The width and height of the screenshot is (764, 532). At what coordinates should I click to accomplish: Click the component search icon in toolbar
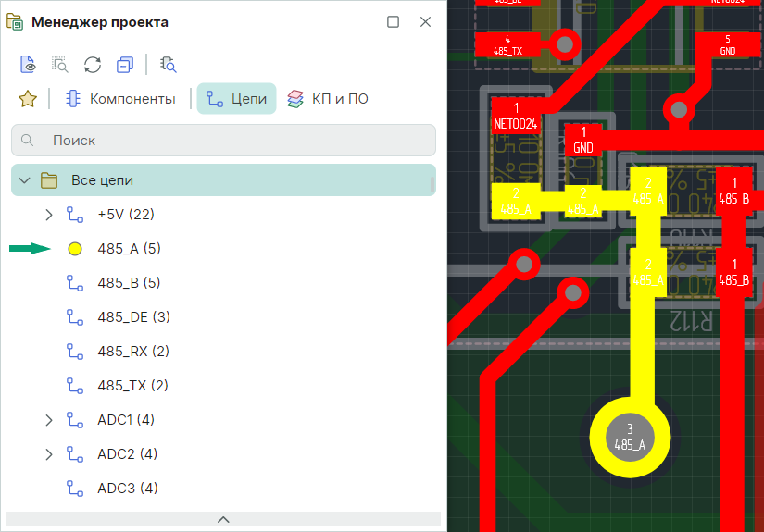pyautogui.click(x=169, y=64)
